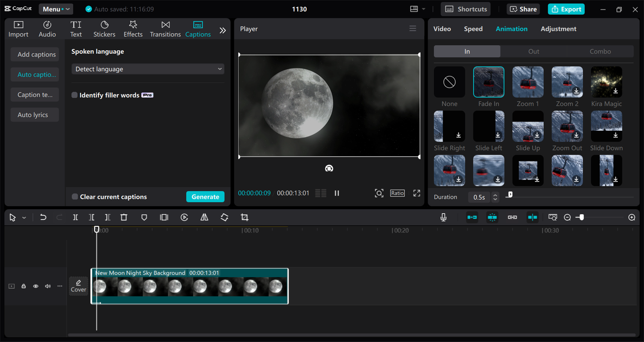Start voiceover recording with microphone icon
This screenshot has height=342, width=644.
pos(443,217)
